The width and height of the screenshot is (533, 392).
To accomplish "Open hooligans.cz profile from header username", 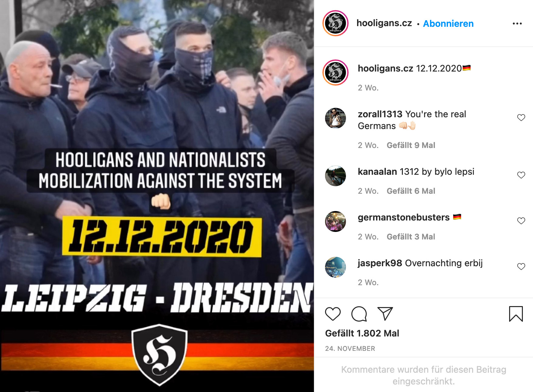I will tap(384, 23).
